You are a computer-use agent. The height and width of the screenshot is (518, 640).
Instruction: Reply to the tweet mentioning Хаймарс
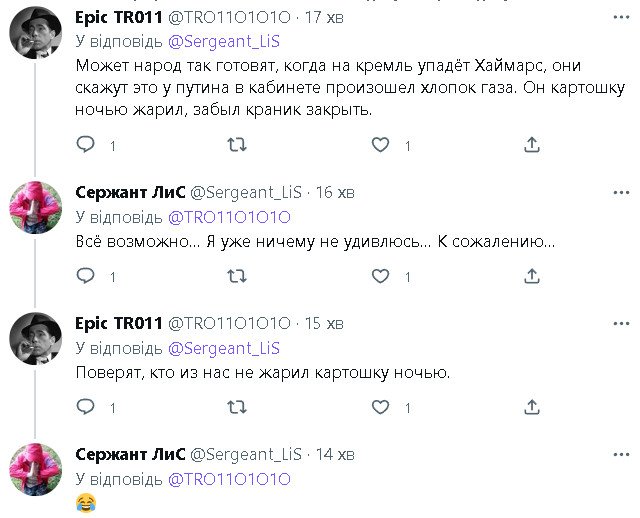tap(86, 145)
